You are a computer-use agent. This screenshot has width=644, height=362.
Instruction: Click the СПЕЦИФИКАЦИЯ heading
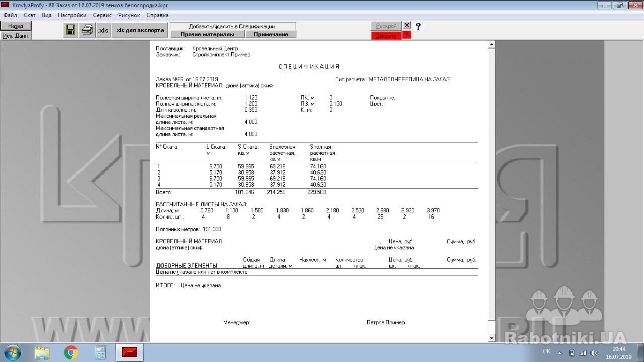coord(309,67)
